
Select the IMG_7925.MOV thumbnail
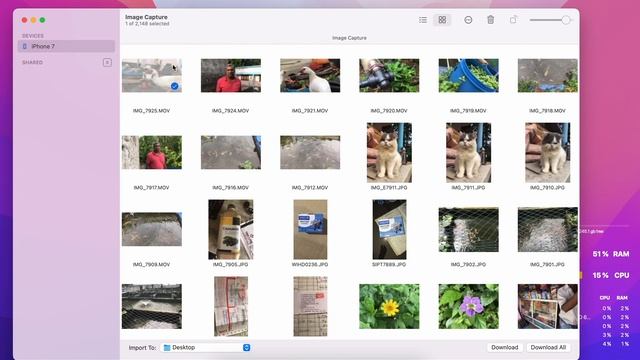pos(152,76)
